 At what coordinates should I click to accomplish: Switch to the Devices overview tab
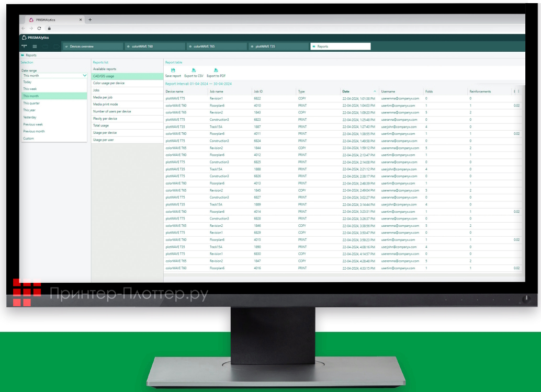click(93, 47)
